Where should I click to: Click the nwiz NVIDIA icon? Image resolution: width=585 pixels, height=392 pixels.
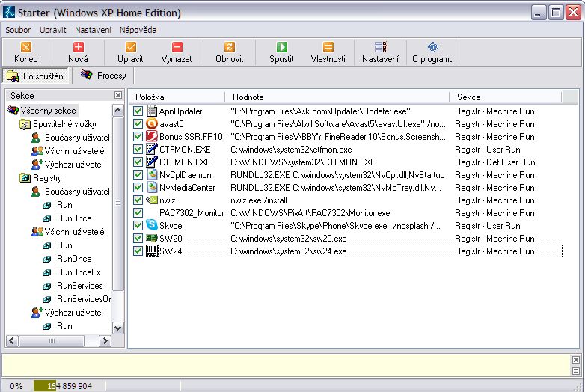(151, 200)
